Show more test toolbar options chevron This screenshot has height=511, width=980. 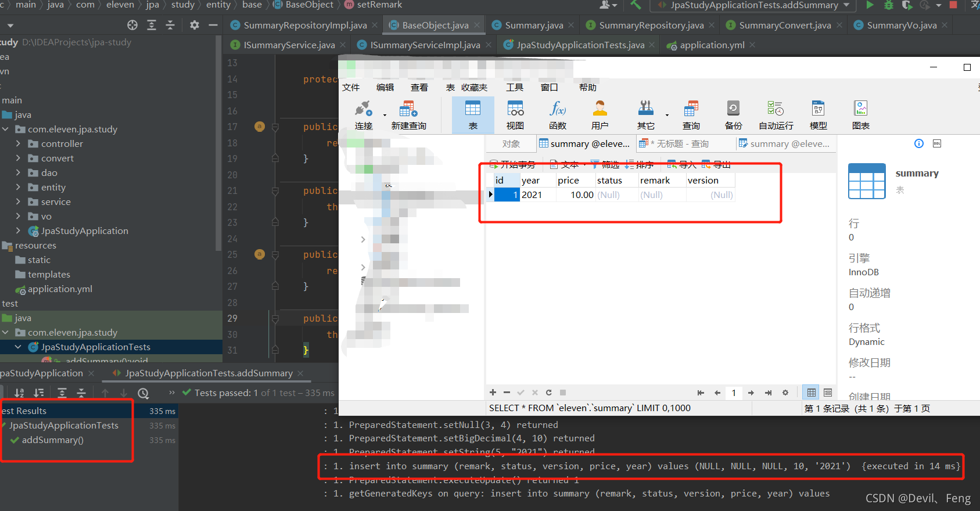coord(172,393)
